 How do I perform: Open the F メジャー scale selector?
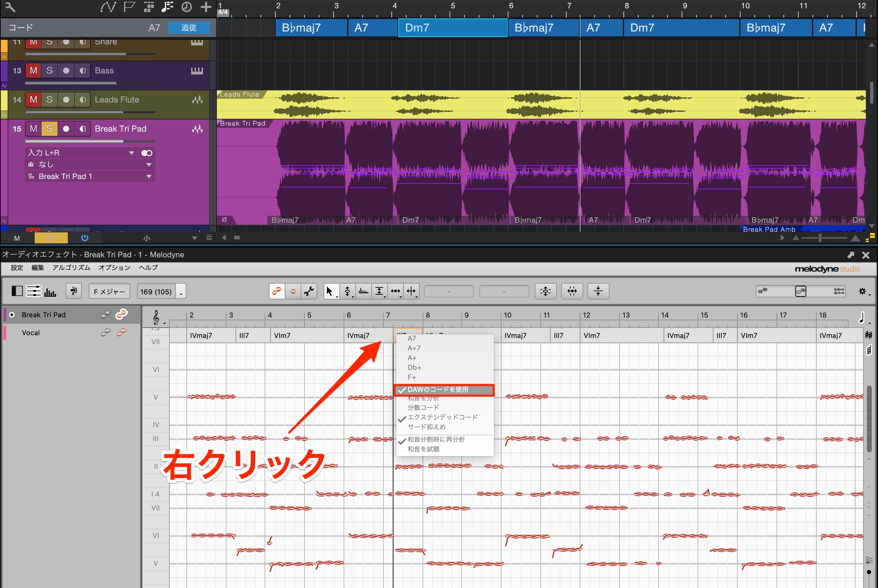(109, 291)
